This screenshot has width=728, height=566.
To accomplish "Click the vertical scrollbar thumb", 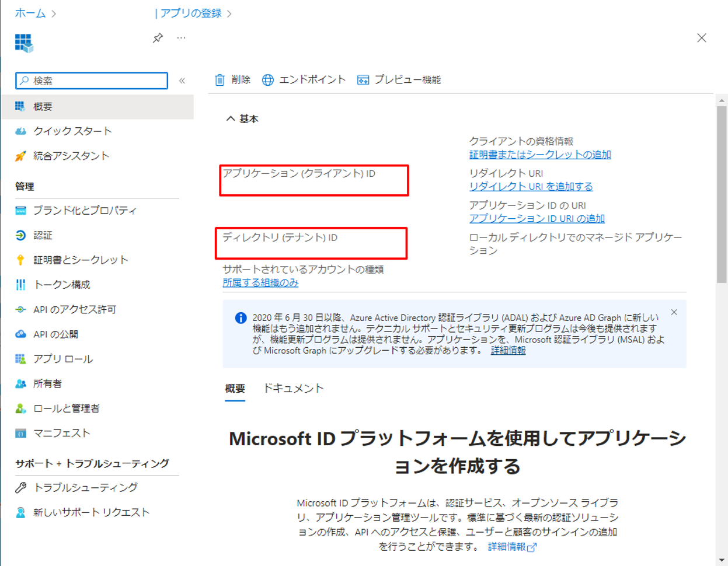I will 722,194.
